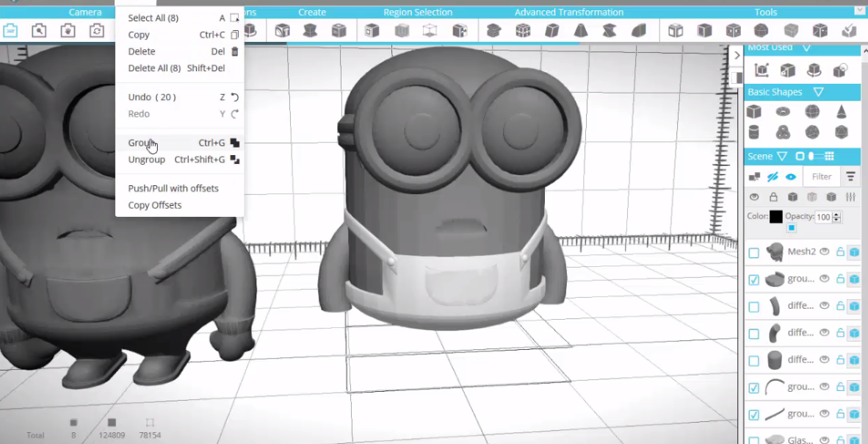Collapse the right panel with the arrow

point(737,55)
